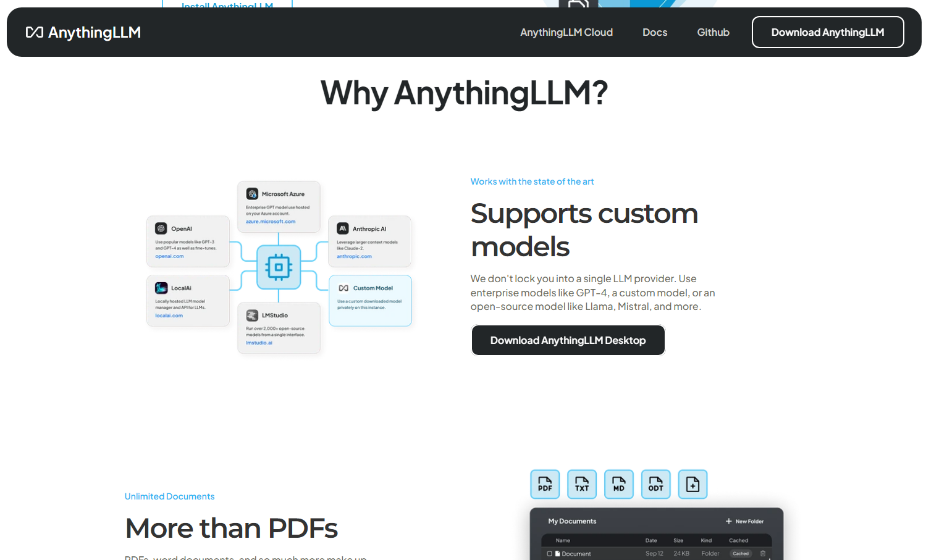Image resolution: width=926 pixels, height=560 pixels.
Task: Click the Kind column header
Action: [706, 540]
